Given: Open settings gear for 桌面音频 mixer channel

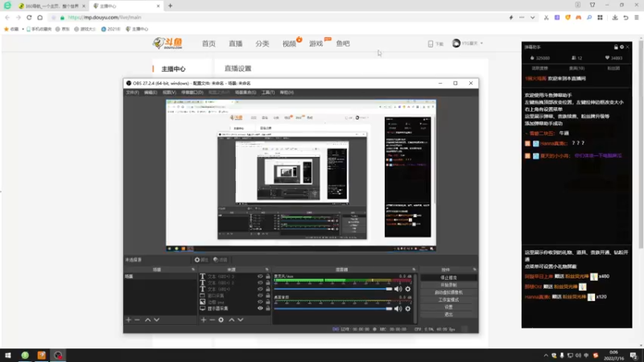Looking at the screenshot, I should tap(408, 309).
